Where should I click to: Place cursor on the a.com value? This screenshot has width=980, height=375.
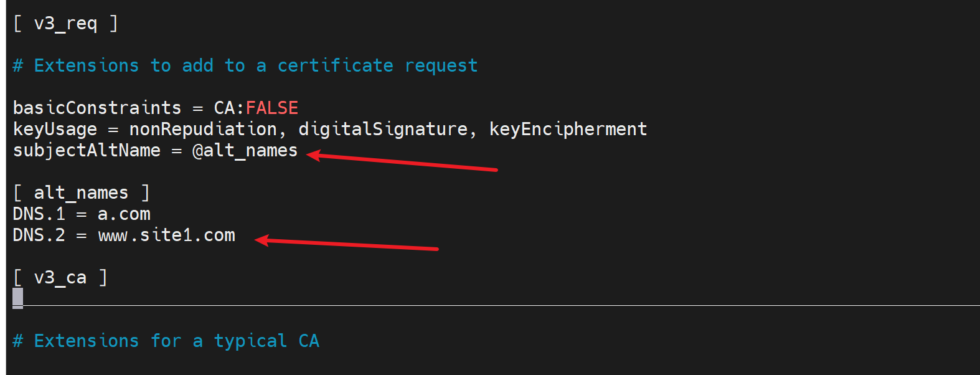coord(124,214)
